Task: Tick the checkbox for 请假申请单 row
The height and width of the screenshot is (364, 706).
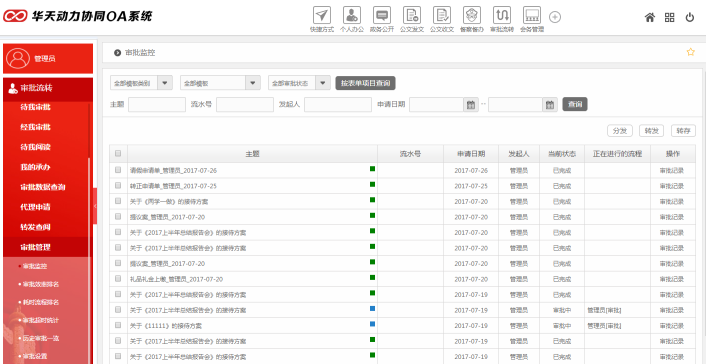Action: click(118, 170)
